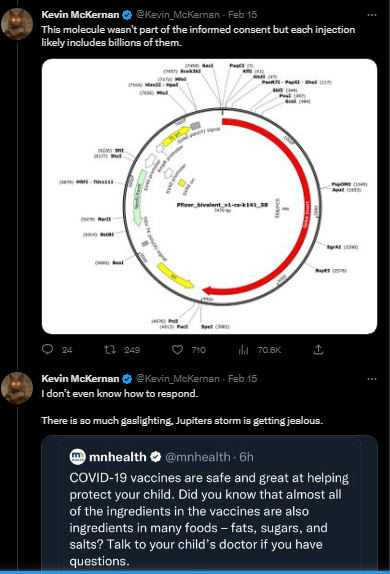The height and width of the screenshot is (574, 390).
Task: Click the Feb 15 timestamp on second tweet
Action: pos(242,379)
